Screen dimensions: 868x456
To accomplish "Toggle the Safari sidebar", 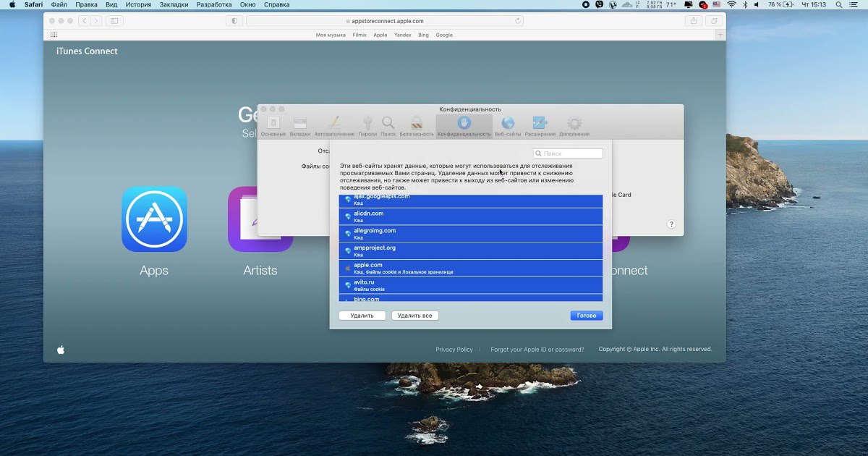I will click(x=114, y=21).
